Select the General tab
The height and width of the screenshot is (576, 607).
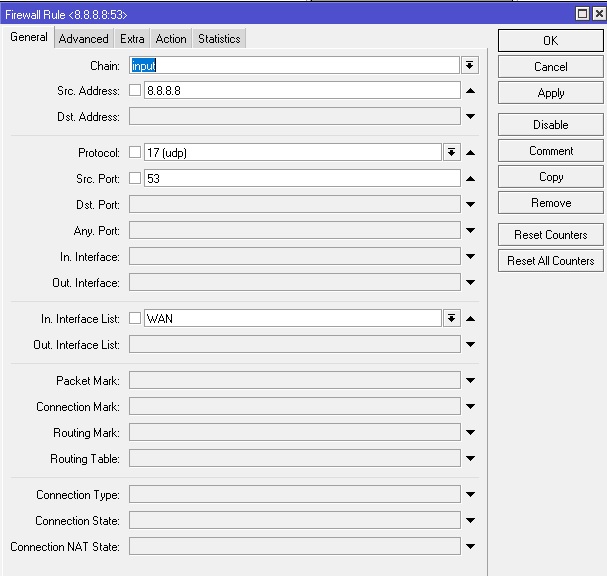(29, 37)
